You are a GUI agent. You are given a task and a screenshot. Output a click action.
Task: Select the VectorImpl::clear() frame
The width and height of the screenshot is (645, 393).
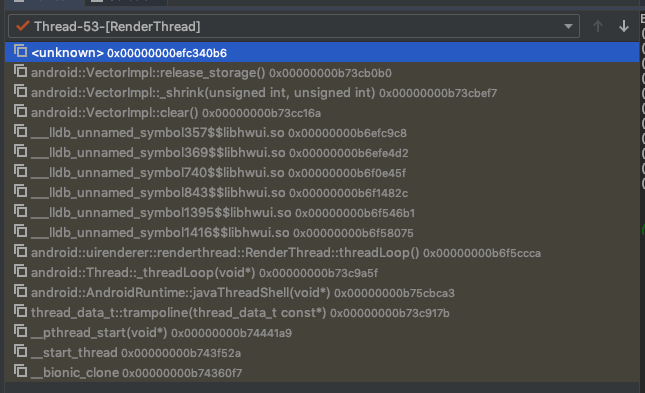pos(322,112)
